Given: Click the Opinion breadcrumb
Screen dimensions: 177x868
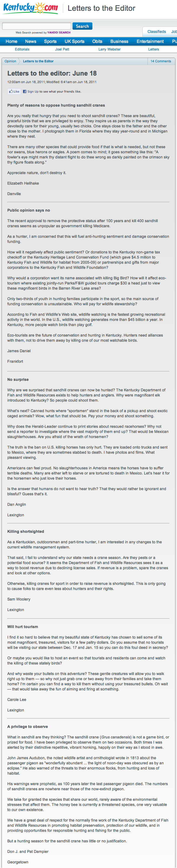Looking at the screenshot, I should pyautogui.click(x=11, y=61).
